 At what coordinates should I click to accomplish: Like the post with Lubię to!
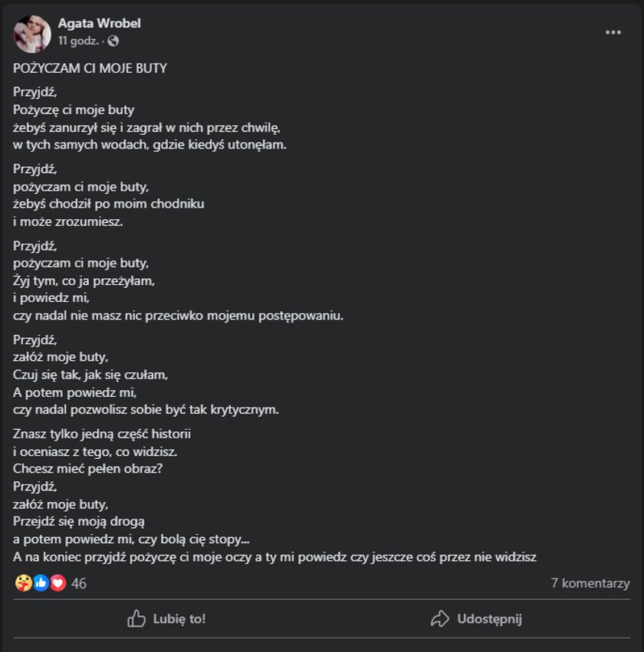click(166, 619)
